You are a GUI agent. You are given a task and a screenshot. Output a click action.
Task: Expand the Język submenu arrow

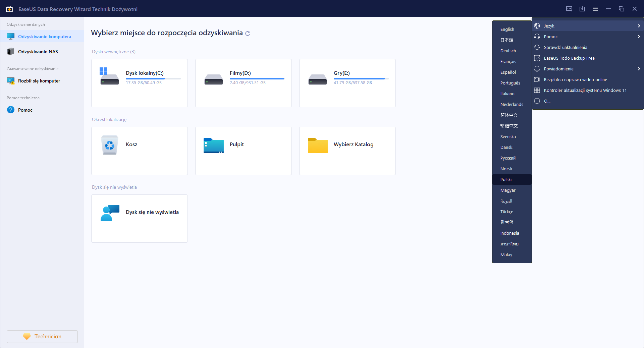(x=639, y=26)
